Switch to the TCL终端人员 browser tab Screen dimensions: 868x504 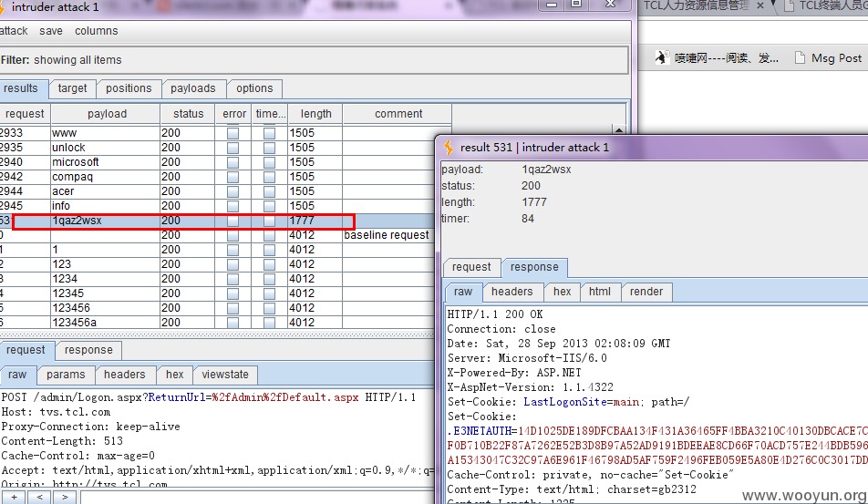click(827, 5)
